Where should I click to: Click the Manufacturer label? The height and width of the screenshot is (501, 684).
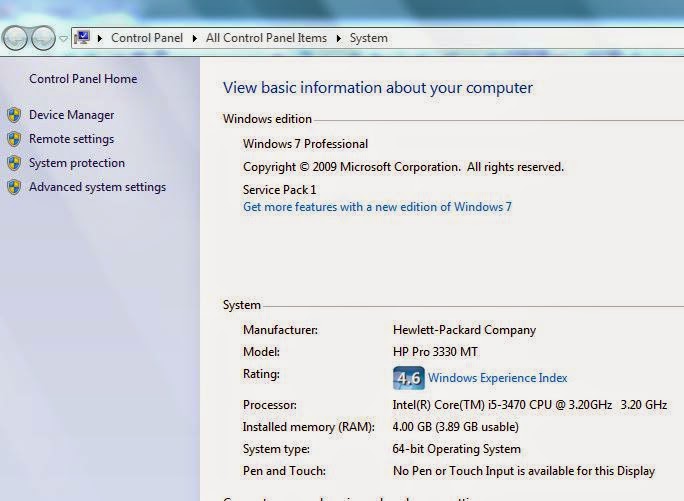click(280, 330)
